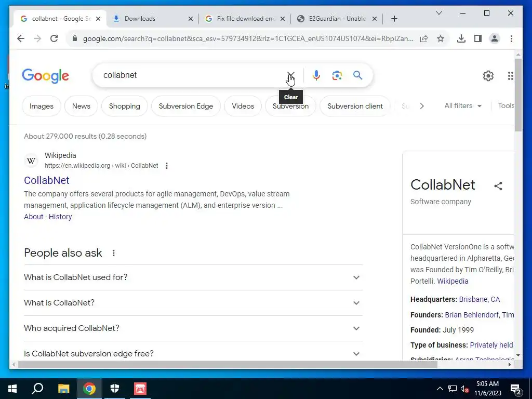Open the All filters dropdown
Screen dimensions: 532x399
click(x=463, y=106)
